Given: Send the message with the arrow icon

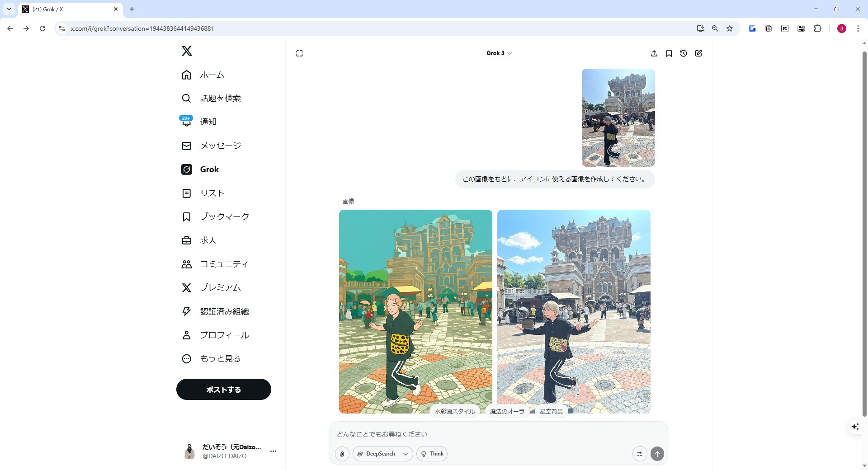Looking at the screenshot, I should (x=657, y=454).
